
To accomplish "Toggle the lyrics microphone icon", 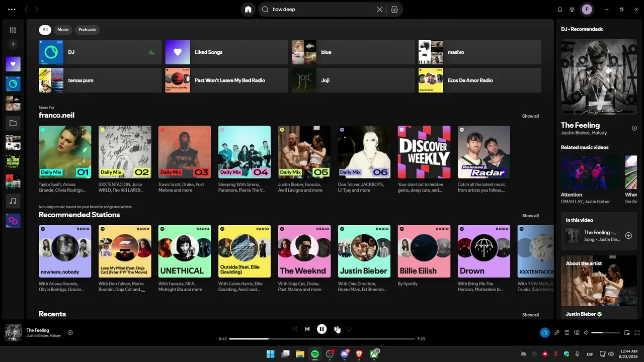I will click(557, 333).
